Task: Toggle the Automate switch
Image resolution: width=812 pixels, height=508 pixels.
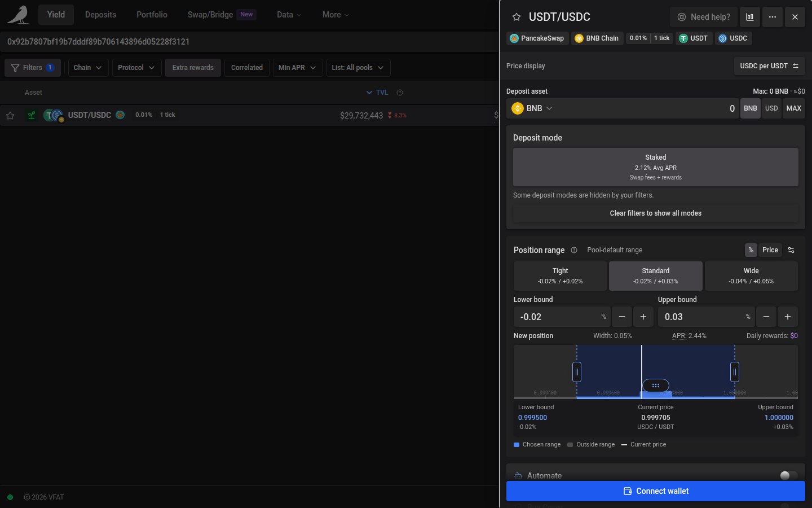Action: tap(789, 475)
